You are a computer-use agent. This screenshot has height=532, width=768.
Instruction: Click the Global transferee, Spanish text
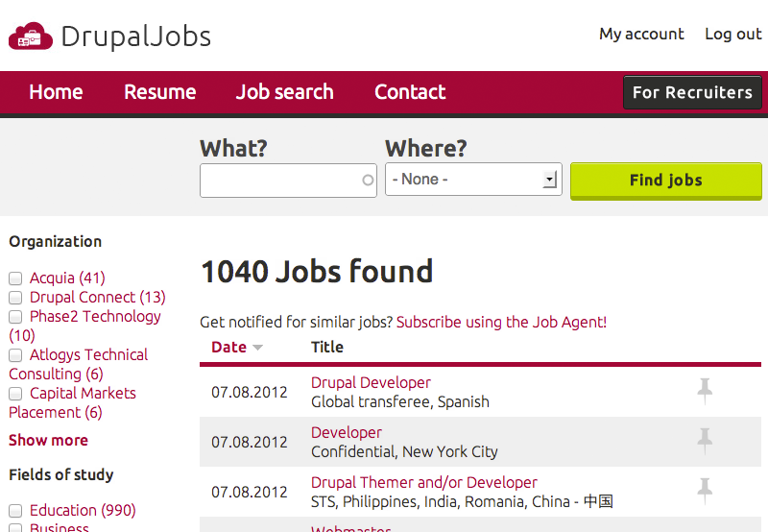(x=400, y=401)
